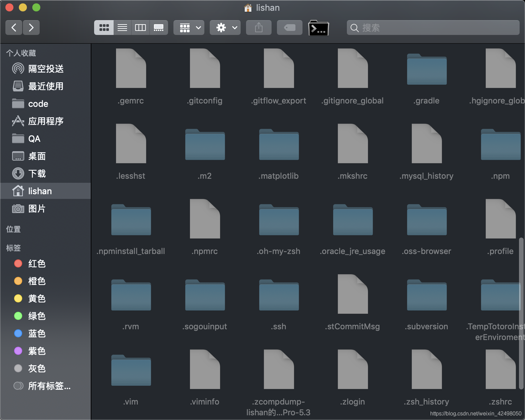Screen dimensions: 525x420
Task: Open Recents (最近使用) in sidebar
Action: 46,86
